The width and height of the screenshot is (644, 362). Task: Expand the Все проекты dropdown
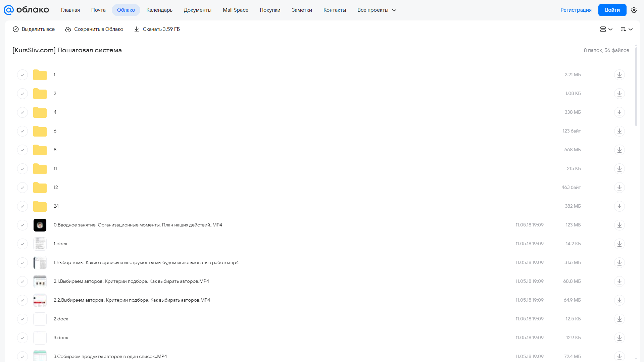377,10
